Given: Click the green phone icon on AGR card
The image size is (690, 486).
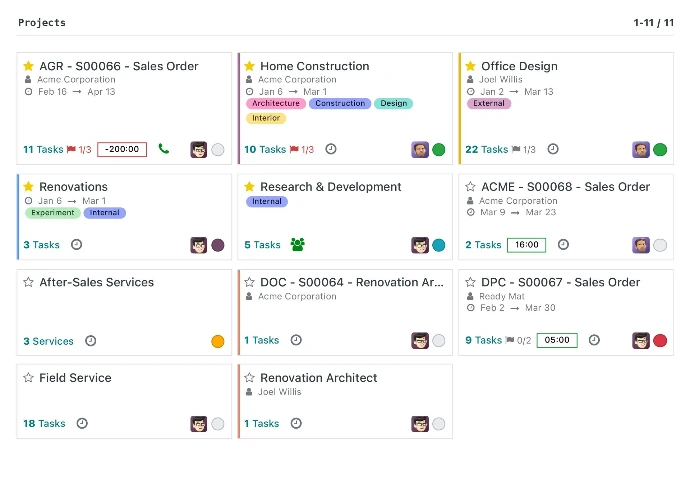Looking at the screenshot, I should (164, 149).
